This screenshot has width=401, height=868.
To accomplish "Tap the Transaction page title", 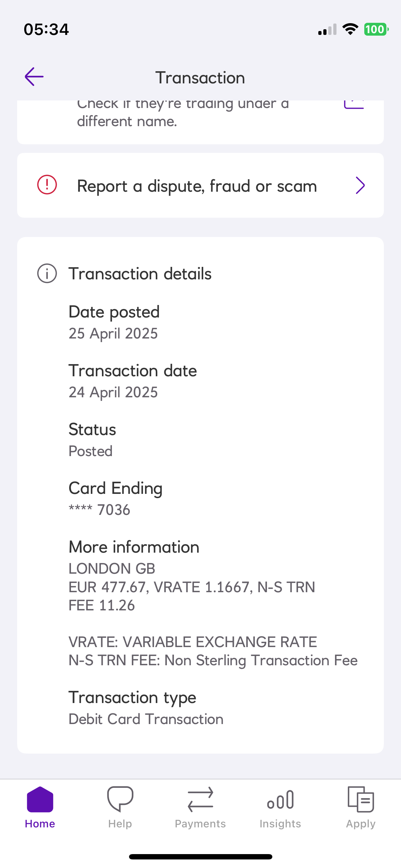I will pos(200,78).
